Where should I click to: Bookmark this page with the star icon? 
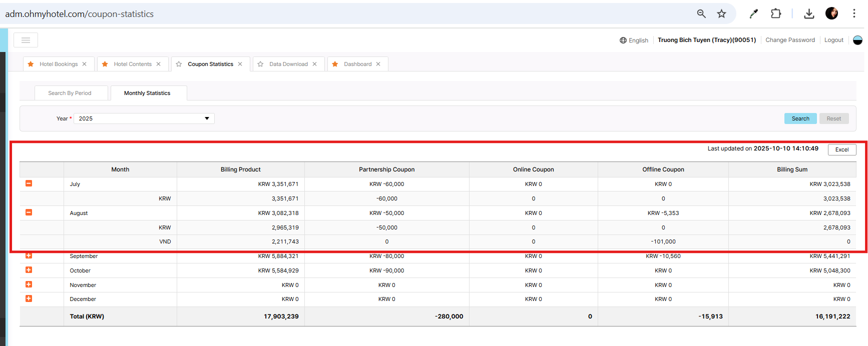[x=721, y=14]
